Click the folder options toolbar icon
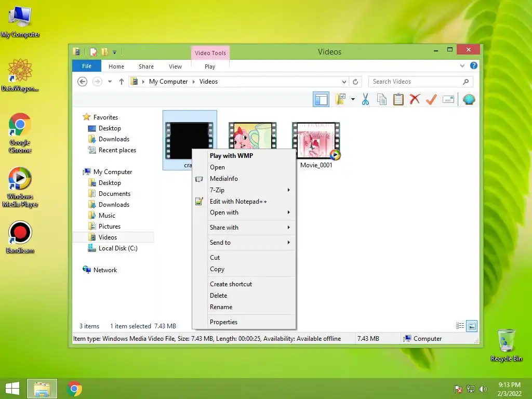This screenshot has width=532, height=399. pyautogui.click(x=340, y=99)
